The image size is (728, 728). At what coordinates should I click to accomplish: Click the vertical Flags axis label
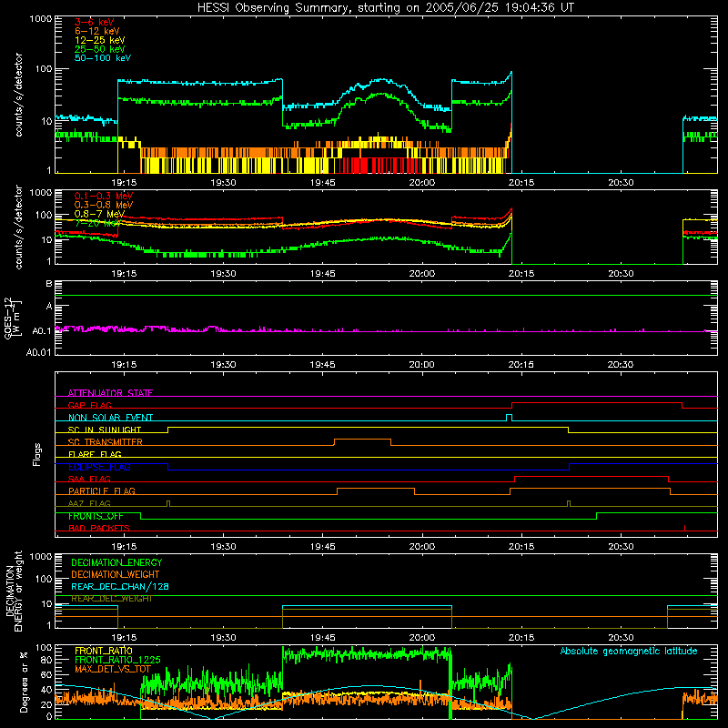[x=37, y=454]
